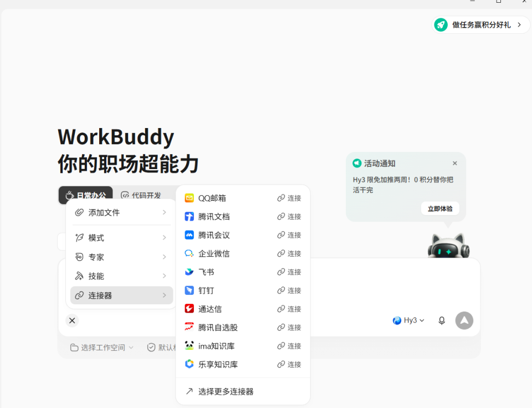Image resolution: width=532 pixels, height=408 pixels.
Task: Connect 乐享知识库 via its 连接 link
Action: click(x=289, y=365)
